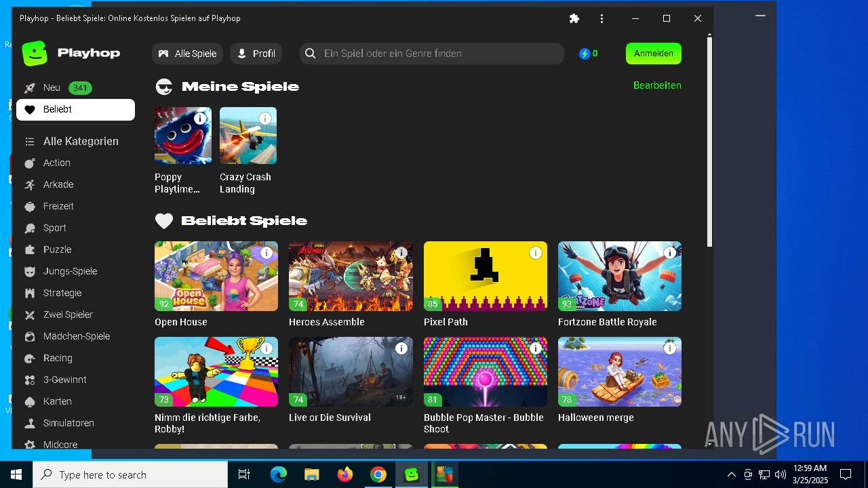Show info icon on Halloween merge
Screen dimensions: 868x488
point(670,348)
